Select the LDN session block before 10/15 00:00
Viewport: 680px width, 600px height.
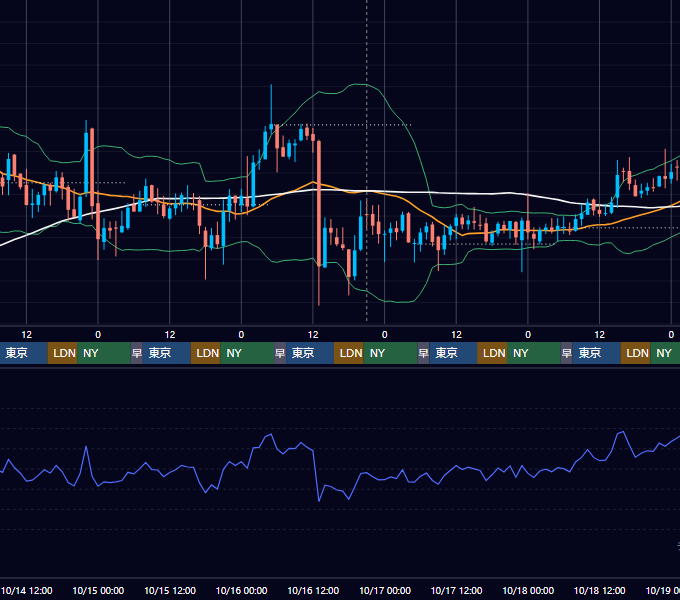tap(62, 353)
